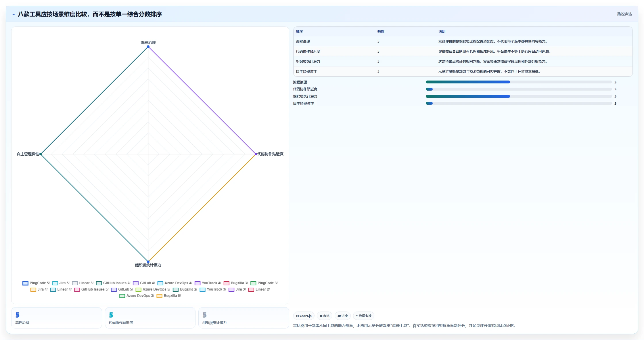Screen dimensions: 644x340
Task: Click the 代码协作贴近度 progress bar
Action: pos(519,89)
